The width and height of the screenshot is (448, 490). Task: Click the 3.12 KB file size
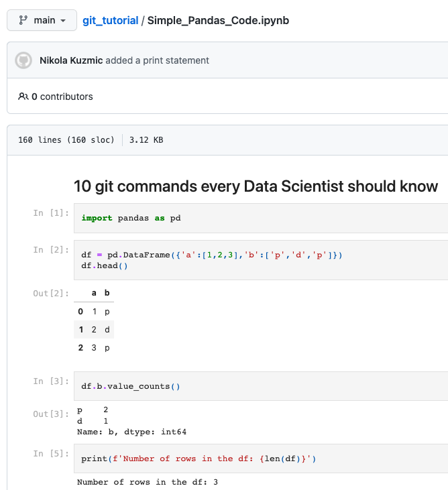click(x=146, y=140)
